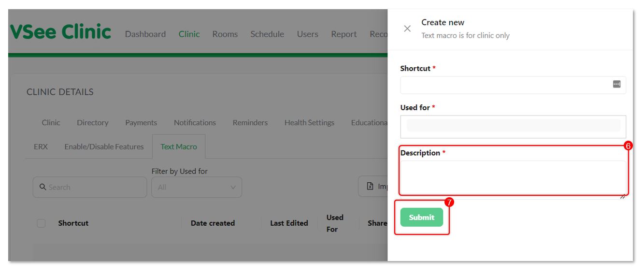Switch to the Payments tab
Viewport: 644px width, 277px height.
(141, 123)
